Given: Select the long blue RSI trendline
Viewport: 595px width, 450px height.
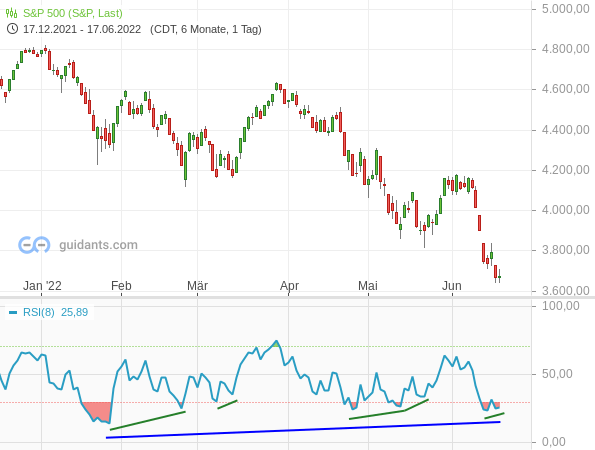Looking at the screenshot, I should 303,430.
